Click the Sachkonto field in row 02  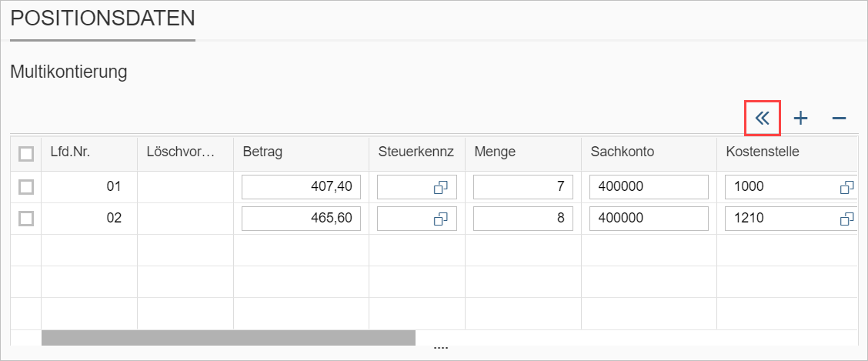point(648,219)
